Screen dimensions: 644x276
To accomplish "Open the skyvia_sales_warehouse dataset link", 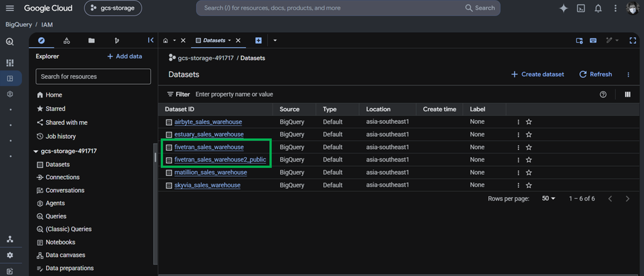I will tap(207, 185).
